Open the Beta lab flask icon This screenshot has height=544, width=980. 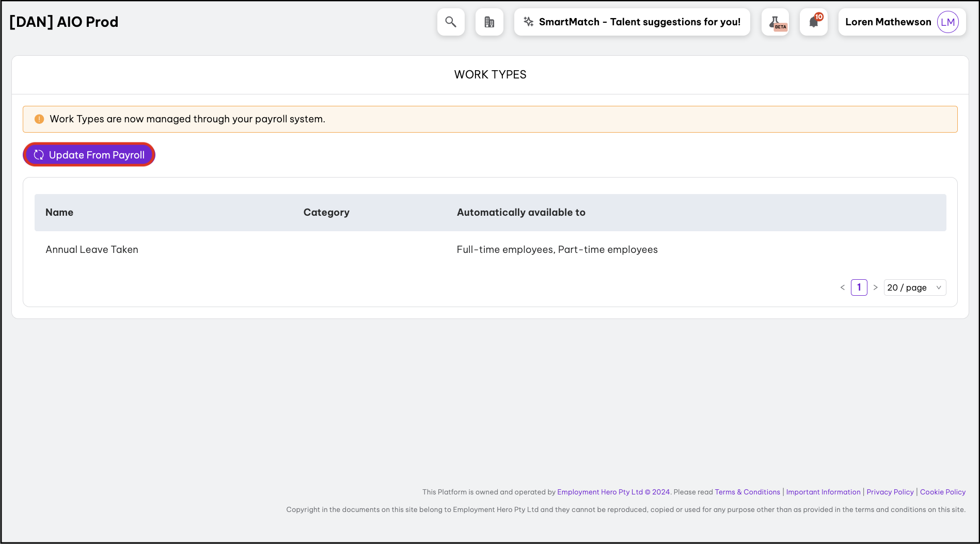(x=775, y=22)
